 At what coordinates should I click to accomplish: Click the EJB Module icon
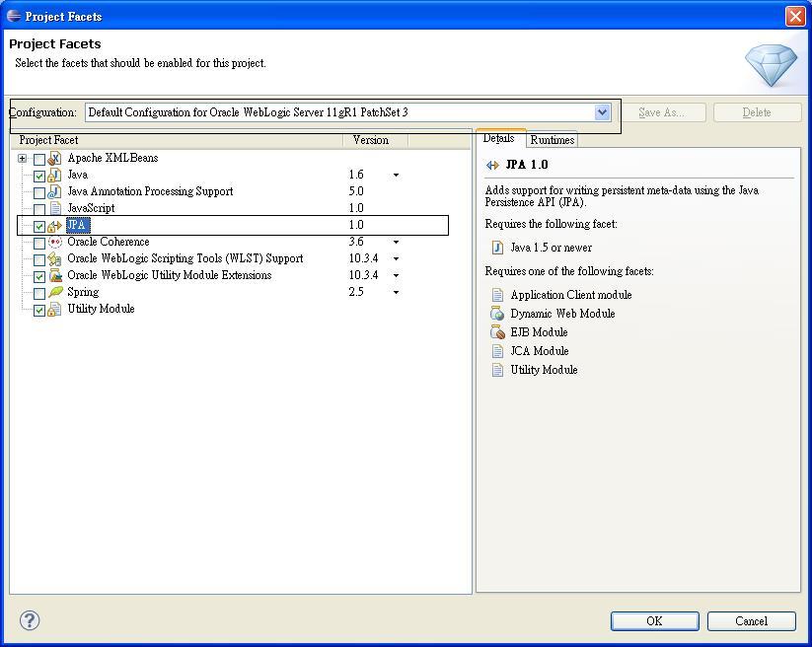pyautogui.click(x=497, y=332)
